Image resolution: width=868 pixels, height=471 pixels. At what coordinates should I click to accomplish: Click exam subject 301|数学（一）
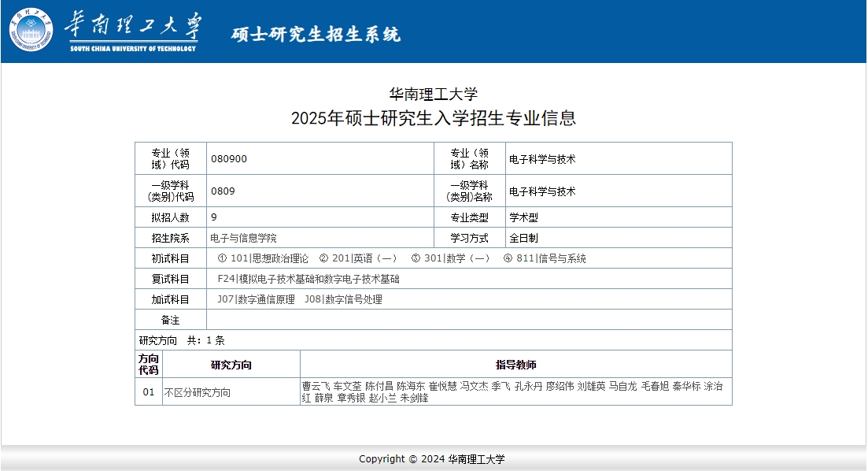coord(451,258)
